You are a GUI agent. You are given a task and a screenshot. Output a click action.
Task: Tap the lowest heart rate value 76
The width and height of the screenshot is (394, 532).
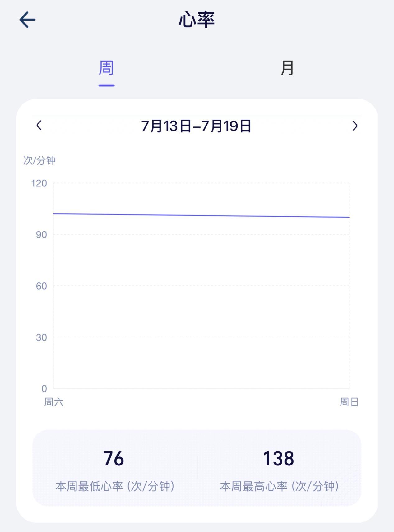point(114,458)
